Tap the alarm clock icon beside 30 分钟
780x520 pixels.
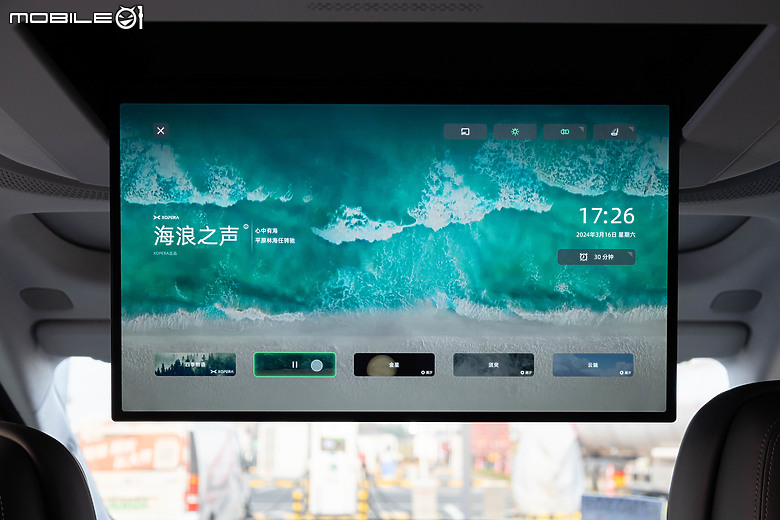(x=584, y=257)
